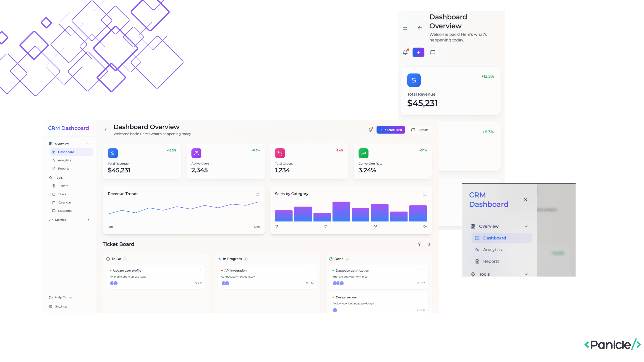644x362 pixels.
Task: Select Tickets in the sidebar menu
Action: coord(63,186)
